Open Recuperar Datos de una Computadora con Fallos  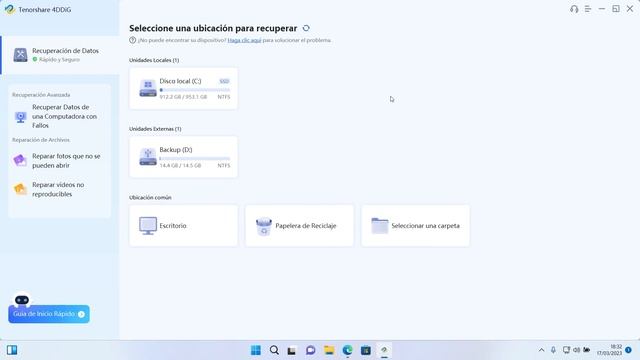[x=59, y=116]
